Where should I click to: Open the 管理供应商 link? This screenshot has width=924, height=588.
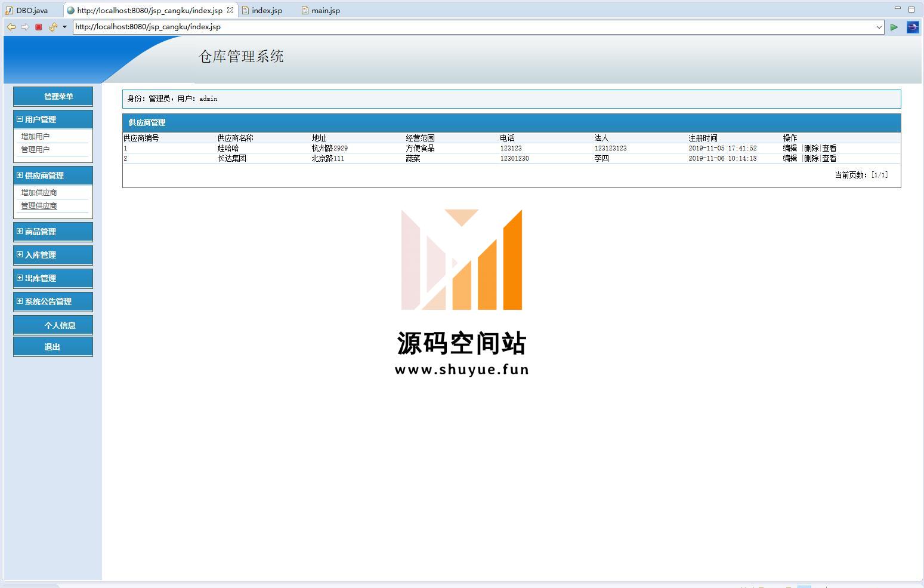39,205
